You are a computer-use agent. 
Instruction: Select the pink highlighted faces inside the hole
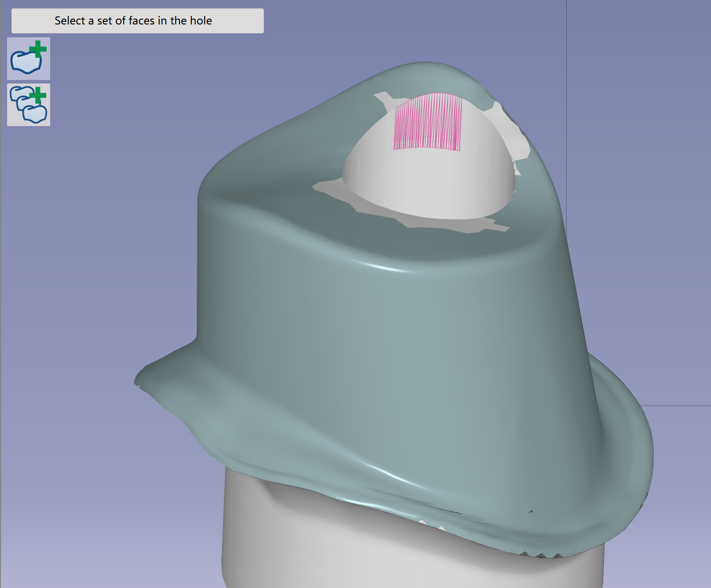[x=428, y=122]
